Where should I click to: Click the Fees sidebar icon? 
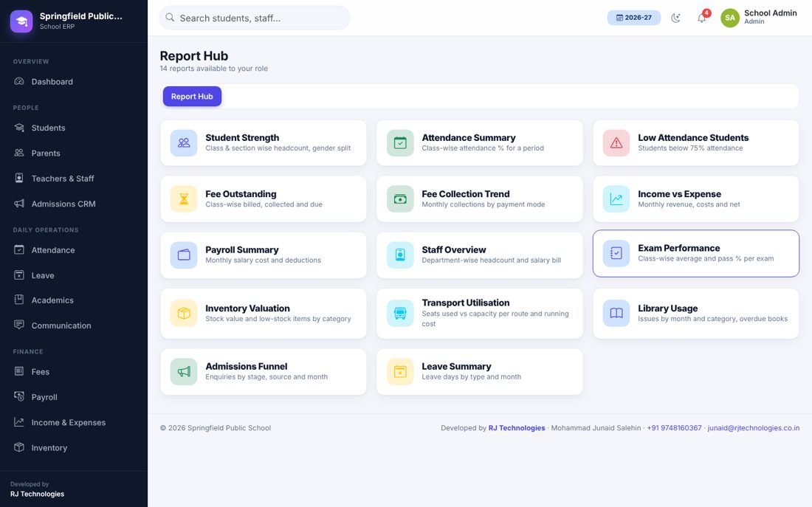(19, 370)
